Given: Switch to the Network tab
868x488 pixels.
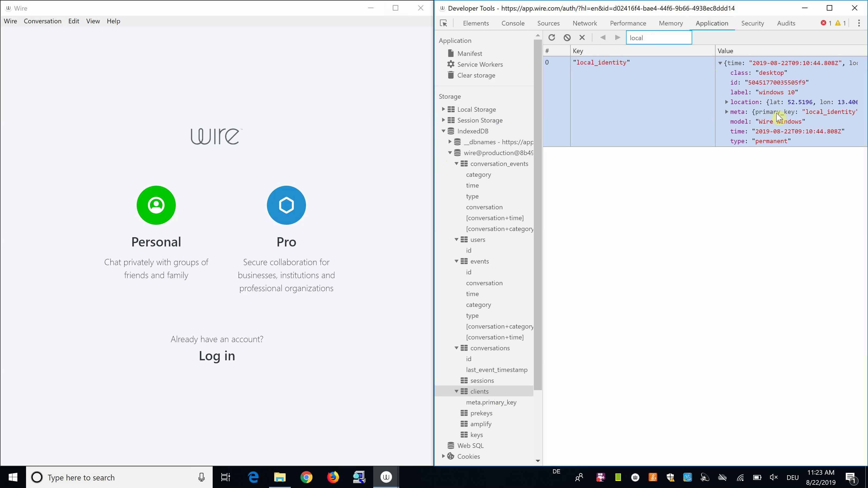Looking at the screenshot, I should pos(585,23).
